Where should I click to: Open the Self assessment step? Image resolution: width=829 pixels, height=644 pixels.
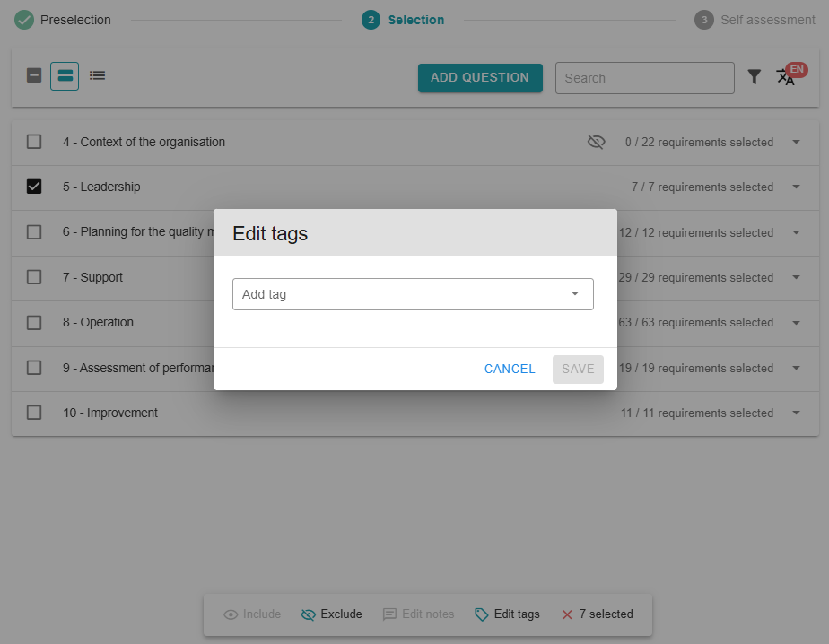[x=755, y=20]
